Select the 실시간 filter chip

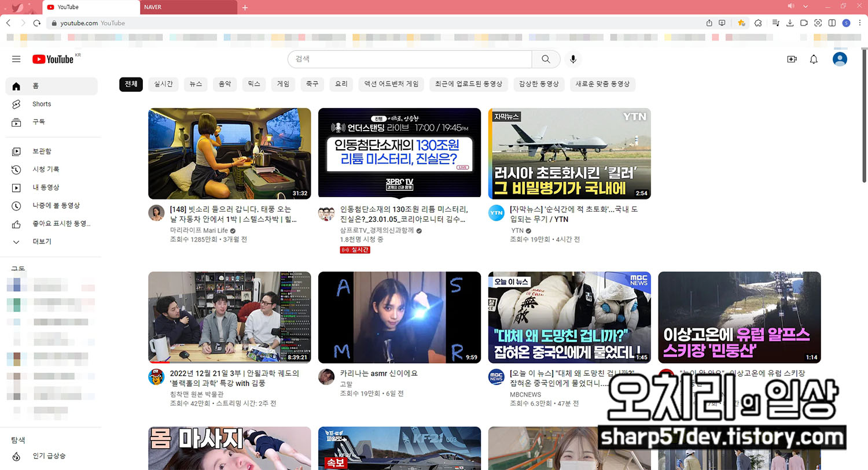[x=164, y=84]
